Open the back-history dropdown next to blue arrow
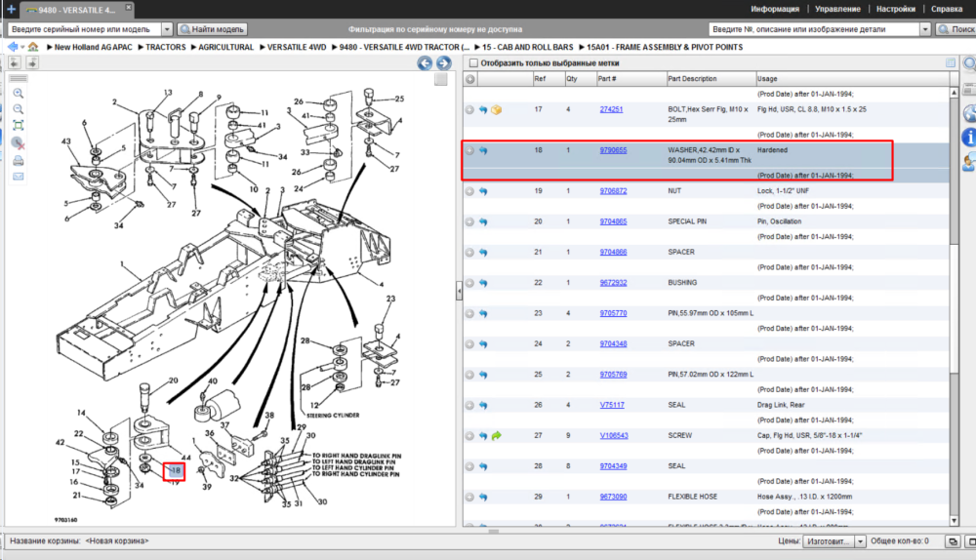Image resolution: width=976 pixels, height=560 pixels. pos(22,47)
